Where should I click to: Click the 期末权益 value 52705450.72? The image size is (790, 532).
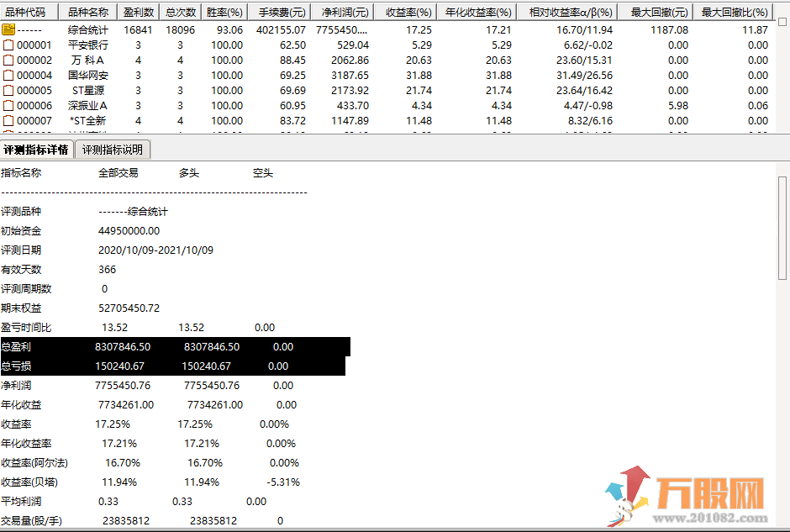(x=129, y=308)
